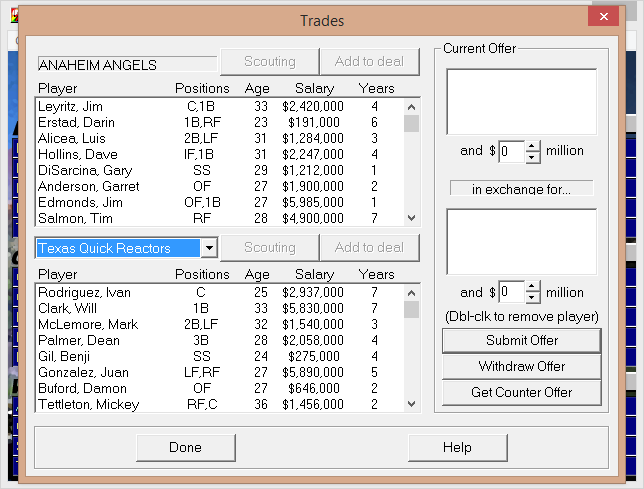
Task: Increase the top offer million amount stepper
Action: 532,146
